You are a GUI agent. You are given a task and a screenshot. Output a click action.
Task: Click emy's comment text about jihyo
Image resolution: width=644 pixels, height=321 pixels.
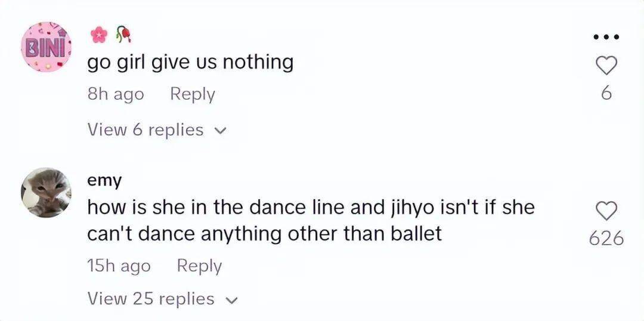(310, 220)
